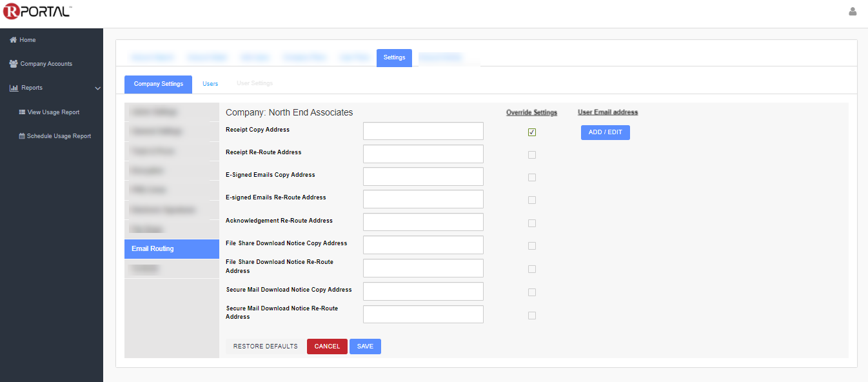Click inside the Receipt Copy Address field

(422, 130)
